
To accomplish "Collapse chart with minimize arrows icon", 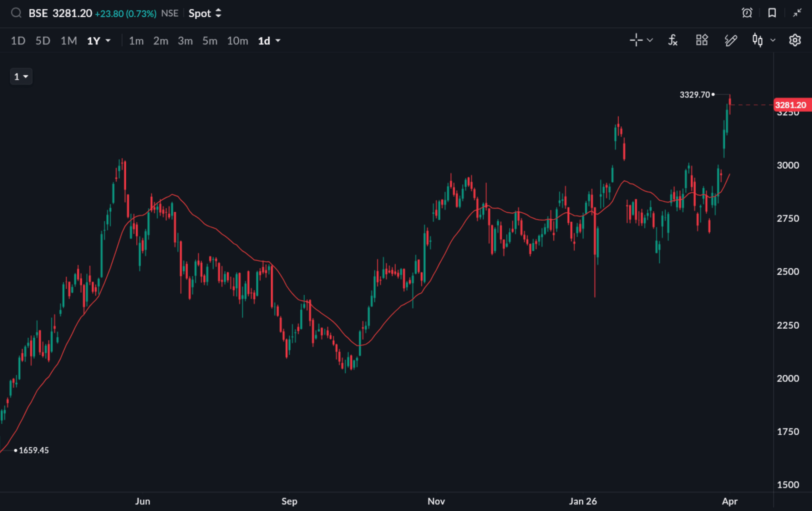I will [x=797, y=13].
